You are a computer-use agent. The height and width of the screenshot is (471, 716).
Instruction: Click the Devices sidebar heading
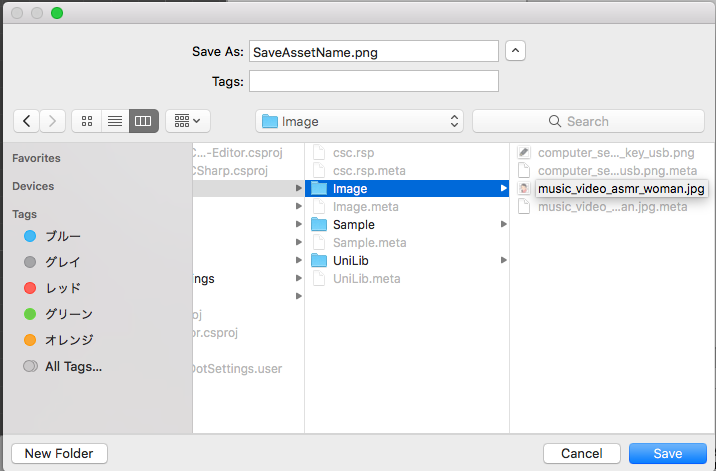pos(33,186)
